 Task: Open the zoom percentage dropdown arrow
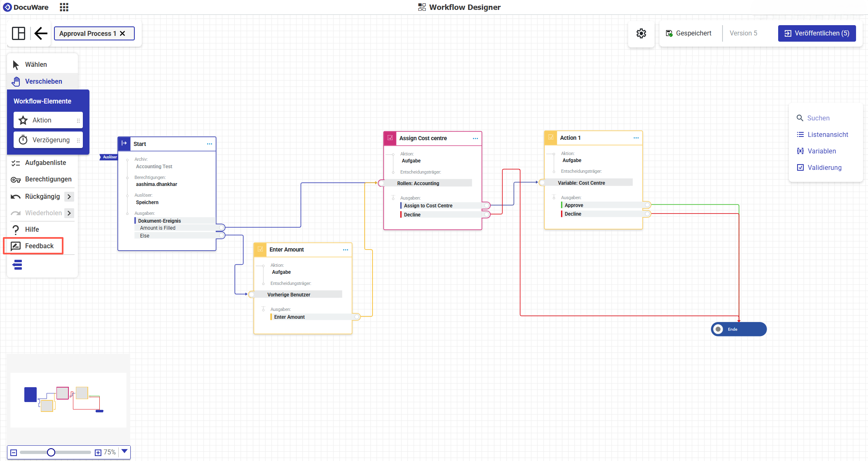click(x=124, y=452)
